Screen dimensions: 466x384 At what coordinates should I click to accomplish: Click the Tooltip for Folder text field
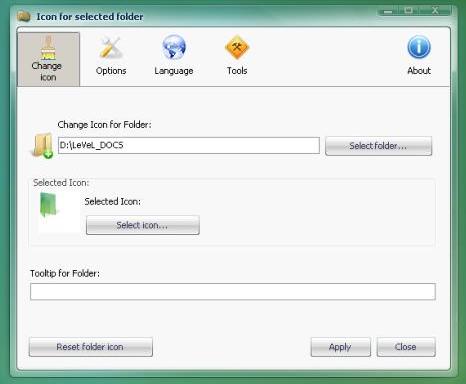(x=233, y=292)
